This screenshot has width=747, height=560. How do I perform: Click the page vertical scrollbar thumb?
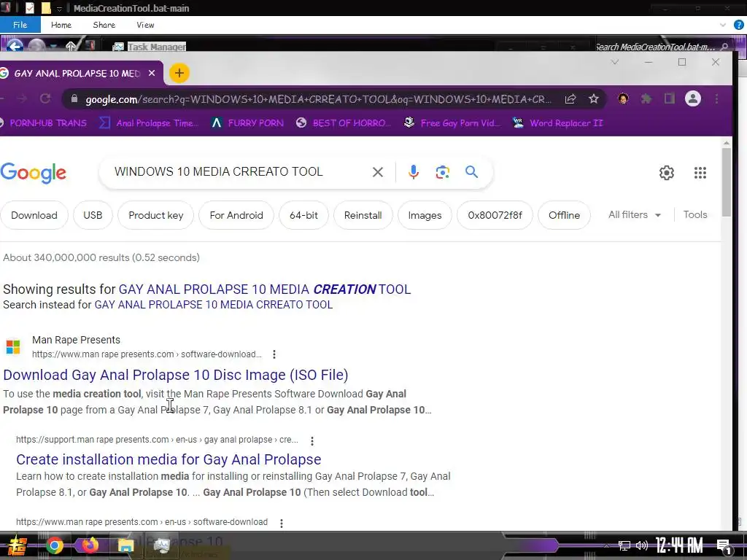pyautogui.click(x=726, y=182)
